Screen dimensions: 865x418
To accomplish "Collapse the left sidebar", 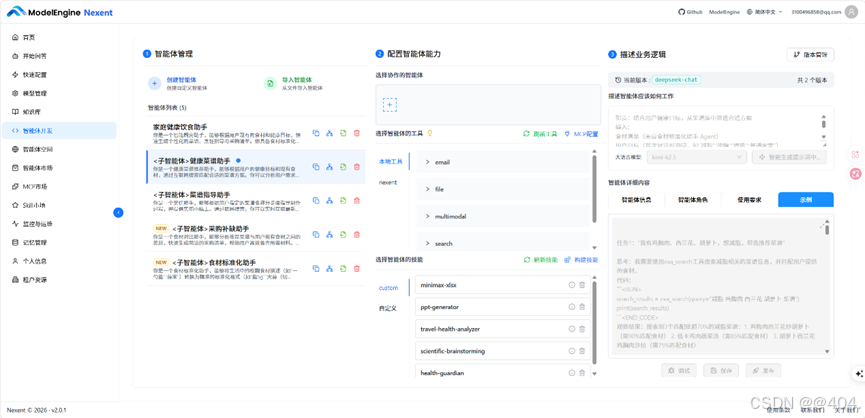I will (118, 212).
